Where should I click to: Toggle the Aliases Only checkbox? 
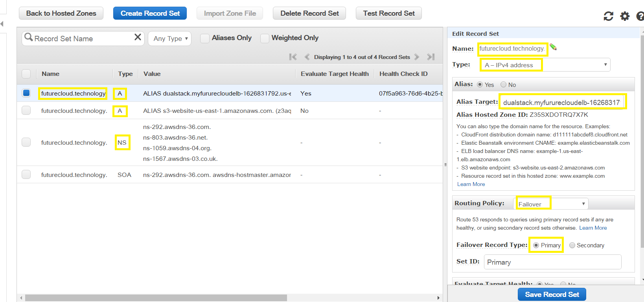[204, 38]
